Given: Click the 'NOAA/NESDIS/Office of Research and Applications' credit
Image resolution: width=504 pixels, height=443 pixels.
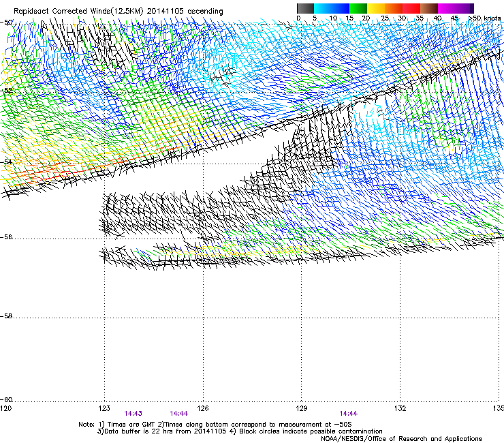Looking at the screenshot, I should click(x=401, y=439).
